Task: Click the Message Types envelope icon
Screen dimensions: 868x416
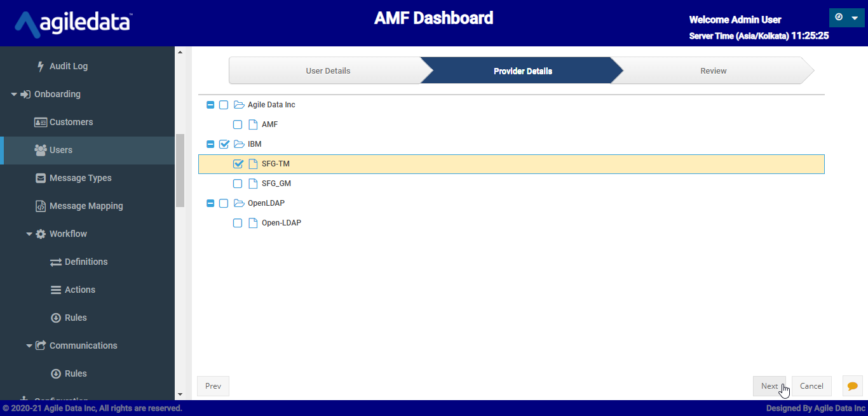Action: click(x=41, y=178)
